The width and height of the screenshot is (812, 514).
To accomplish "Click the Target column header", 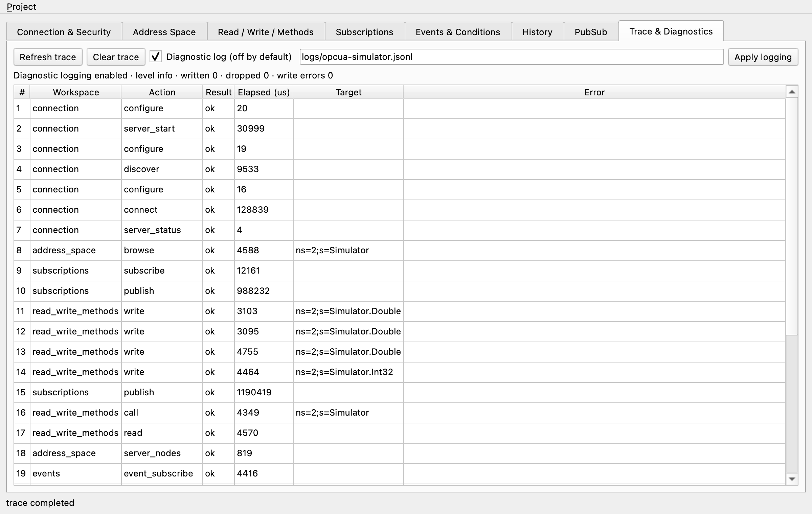I will coord(348,92).
